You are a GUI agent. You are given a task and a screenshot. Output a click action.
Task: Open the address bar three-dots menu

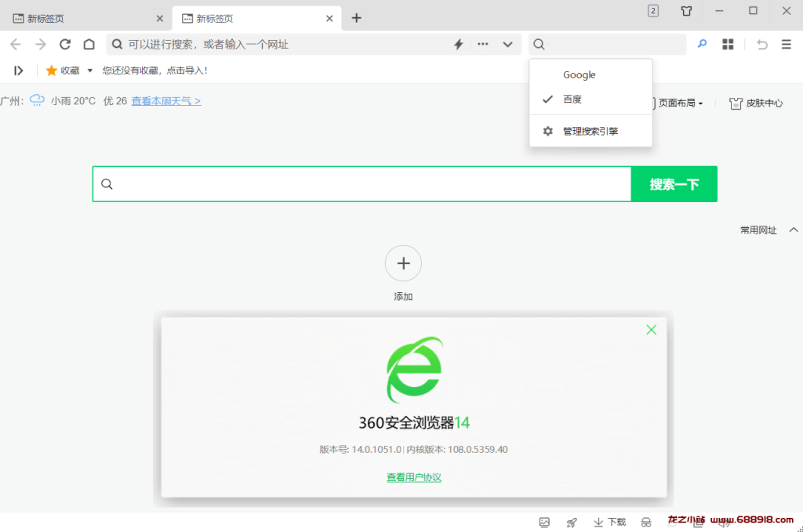(x=483, y=45)
